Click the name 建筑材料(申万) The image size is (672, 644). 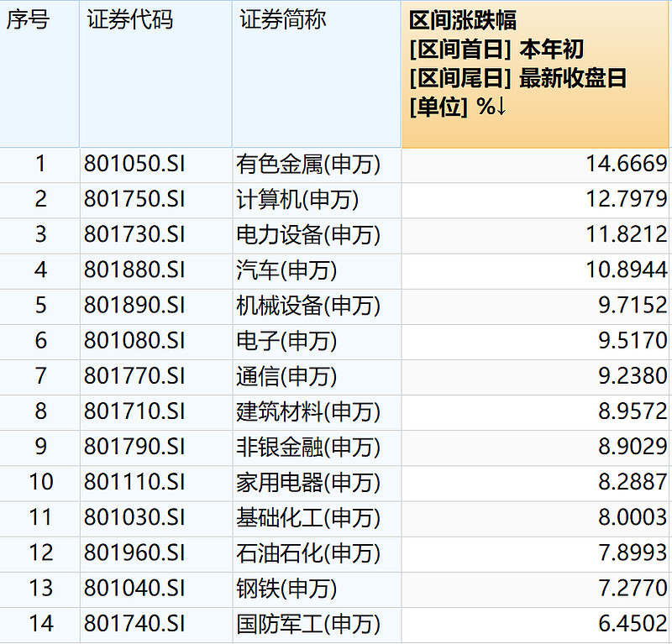click(x=308, y=412)
